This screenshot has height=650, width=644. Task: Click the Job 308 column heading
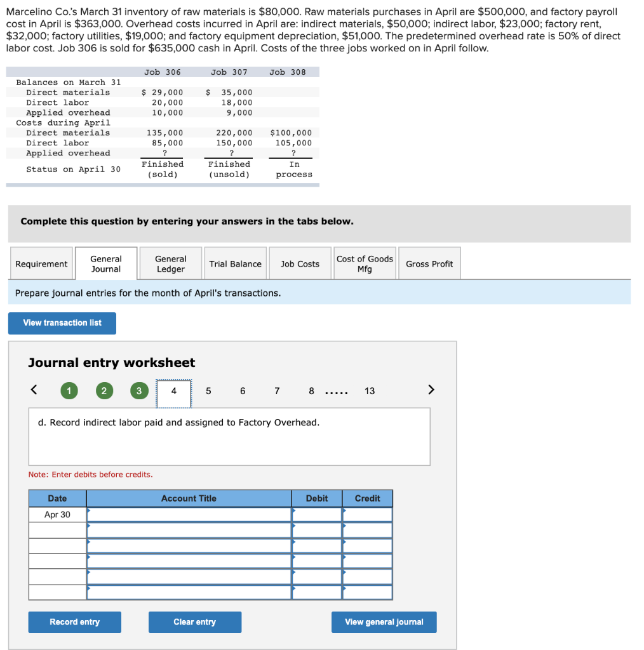[x=287, y=72]
